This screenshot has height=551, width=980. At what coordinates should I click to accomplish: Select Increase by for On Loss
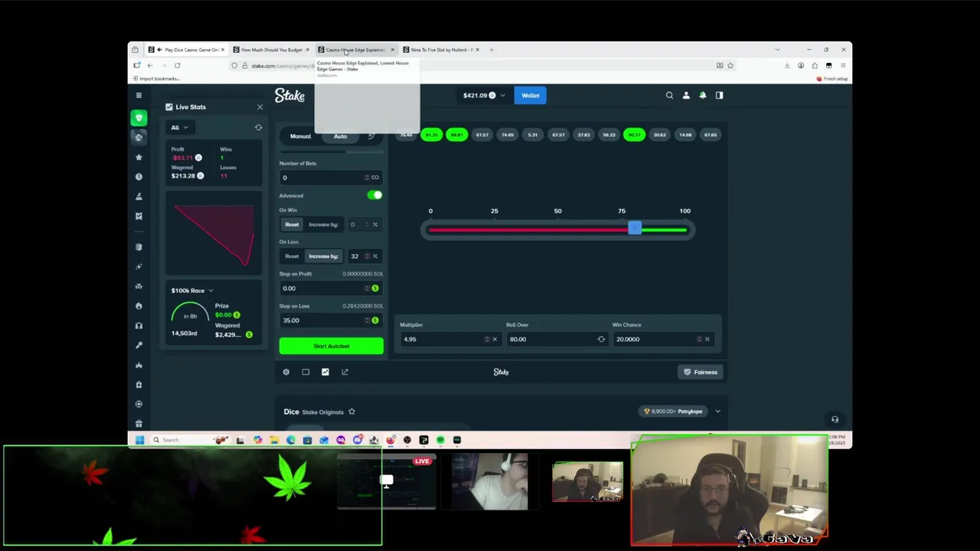click(323, 256)
